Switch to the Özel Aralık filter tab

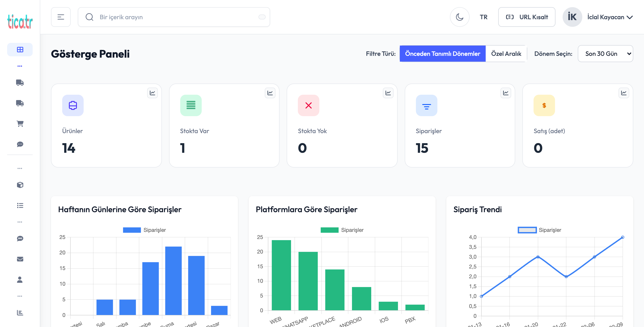[506, 54]
